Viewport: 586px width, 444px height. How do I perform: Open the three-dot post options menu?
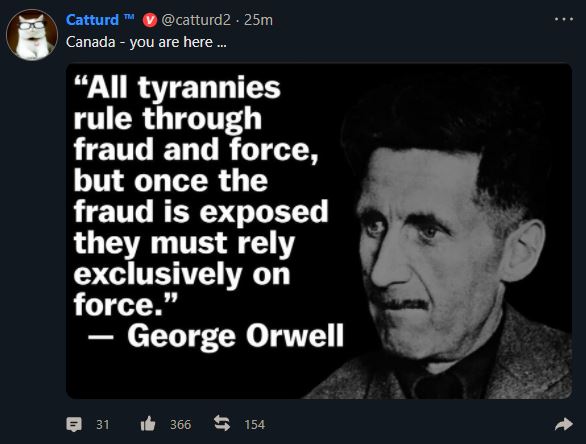(564, 19)
